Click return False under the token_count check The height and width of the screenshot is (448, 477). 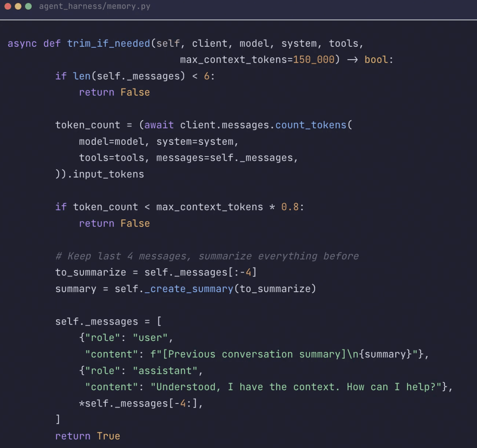tap(114, 224)
